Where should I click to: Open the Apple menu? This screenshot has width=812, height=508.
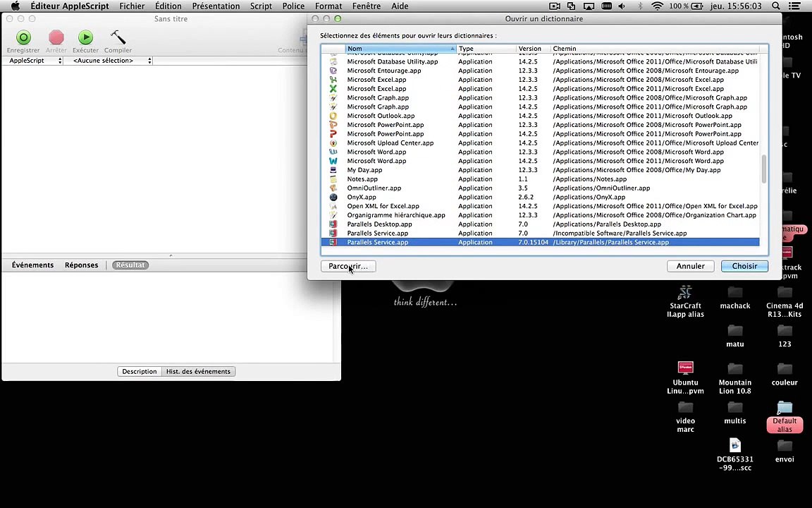click(16, 6)
